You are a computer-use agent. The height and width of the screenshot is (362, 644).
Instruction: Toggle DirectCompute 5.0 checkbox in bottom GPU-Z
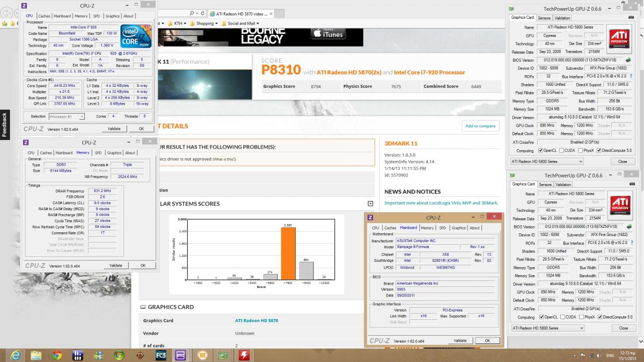599,317
